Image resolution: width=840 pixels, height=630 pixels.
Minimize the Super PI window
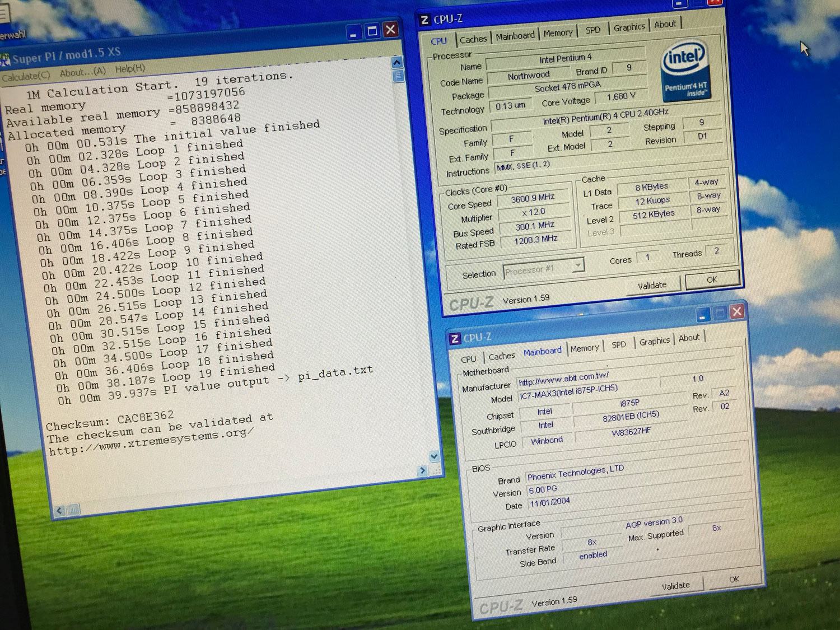click(x=353, y=33)
